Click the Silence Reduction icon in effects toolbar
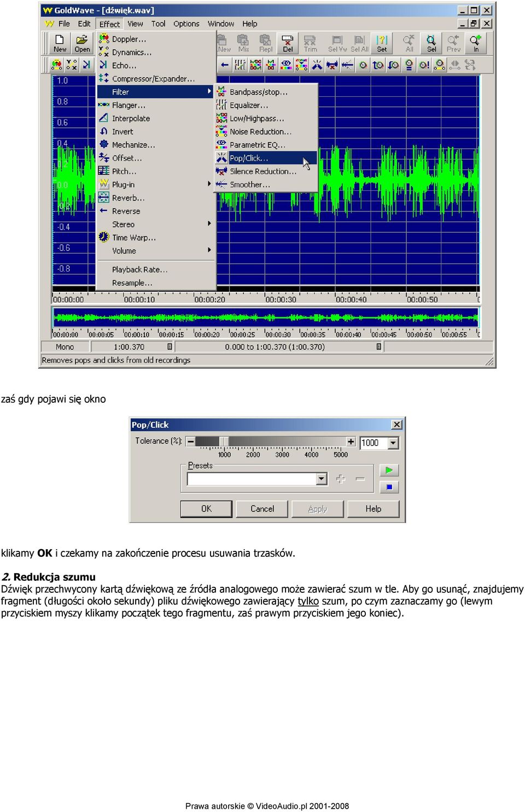Screen dimensions: 525x812 tap(332, 65)
